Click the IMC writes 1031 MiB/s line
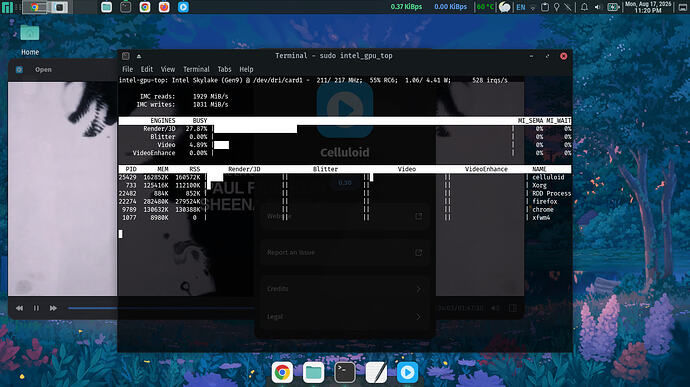Image resolution: width=690 pixels, height=387 pixels. tap(182, 105)
